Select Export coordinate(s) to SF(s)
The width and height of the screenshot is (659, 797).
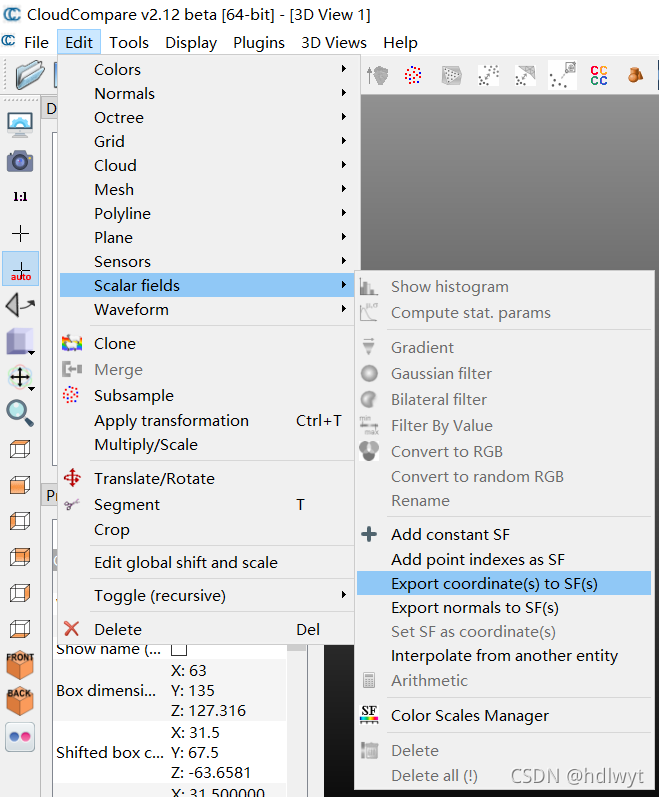(504, 583)
